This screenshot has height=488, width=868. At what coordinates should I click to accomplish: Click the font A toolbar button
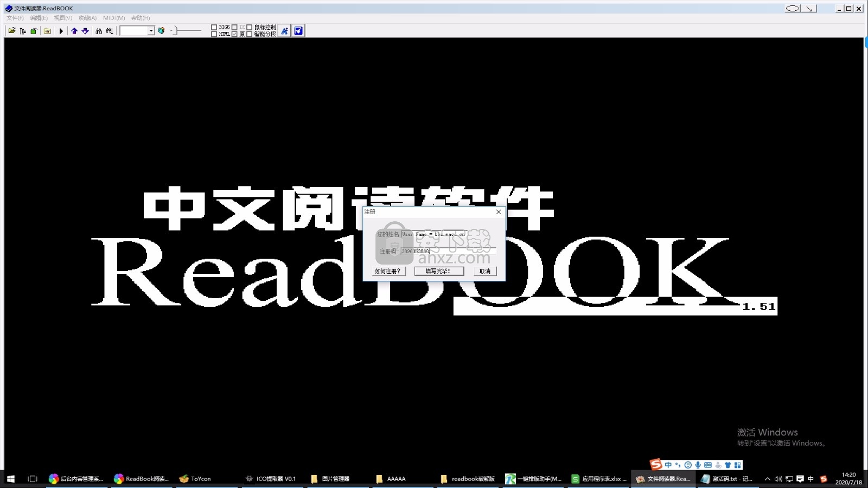pyautogui.click(x=284, y=31)
